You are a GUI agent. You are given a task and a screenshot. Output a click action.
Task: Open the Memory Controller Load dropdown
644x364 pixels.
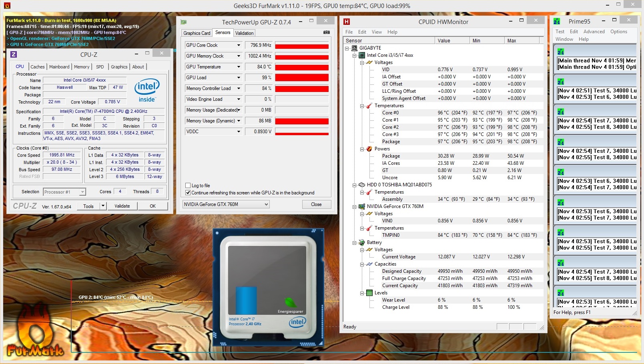239,88
